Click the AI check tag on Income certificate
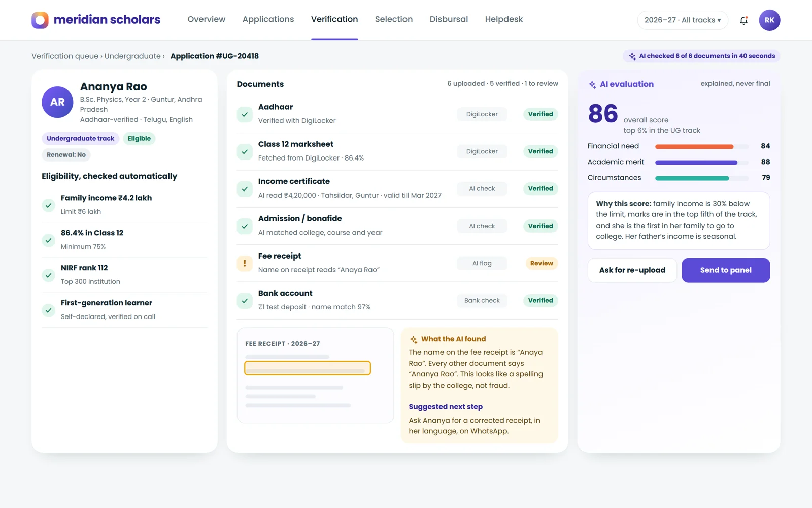The image size is (812, 508). click(482, 189)
